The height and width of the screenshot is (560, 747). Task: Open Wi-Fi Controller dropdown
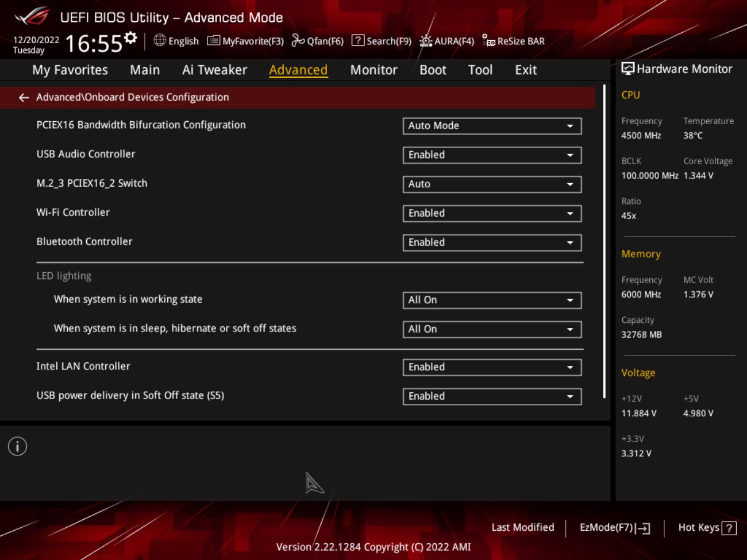click(492, 214)
